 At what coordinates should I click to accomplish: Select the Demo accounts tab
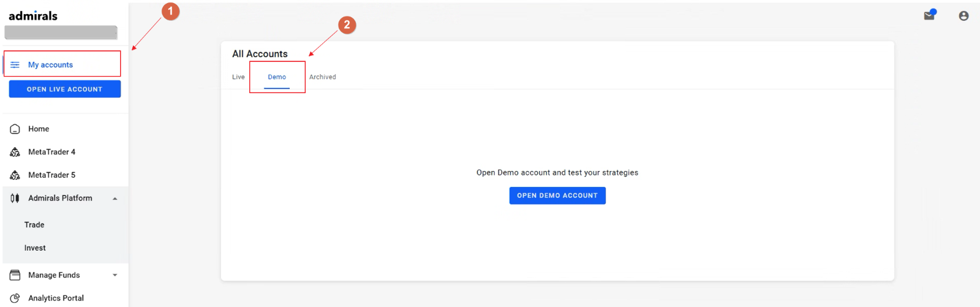(x=277, y=77)
